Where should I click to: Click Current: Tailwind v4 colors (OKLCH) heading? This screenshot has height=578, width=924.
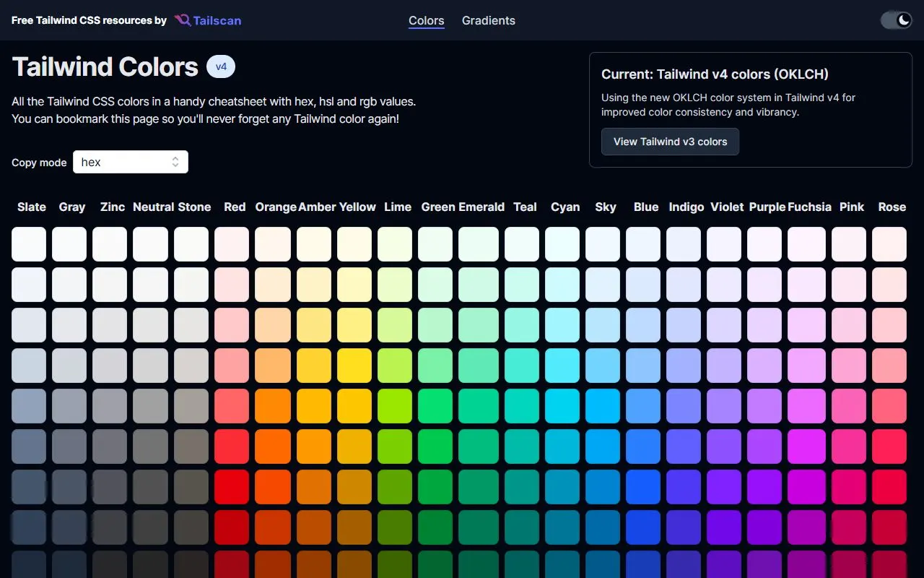tap(715, 74)
